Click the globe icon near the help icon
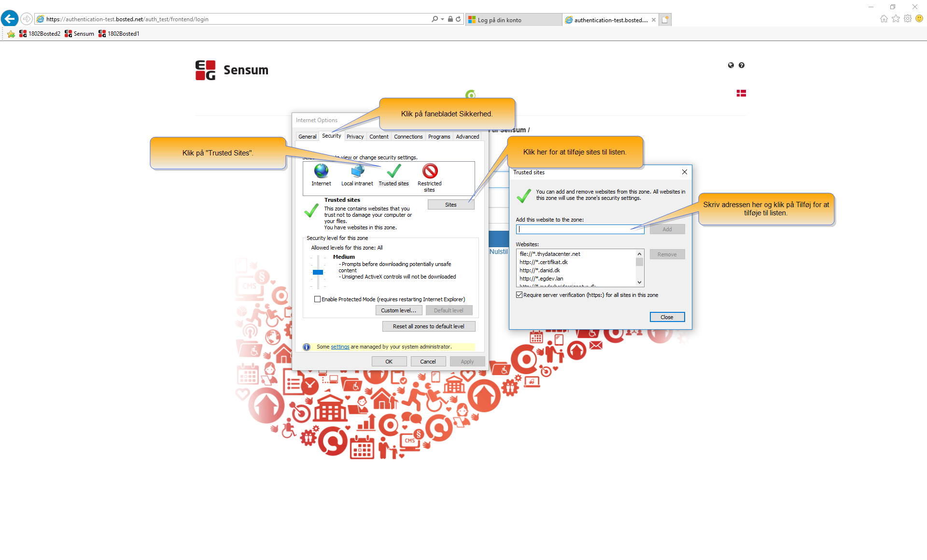Screen dimensions: 927x560 tap(730, 65)
